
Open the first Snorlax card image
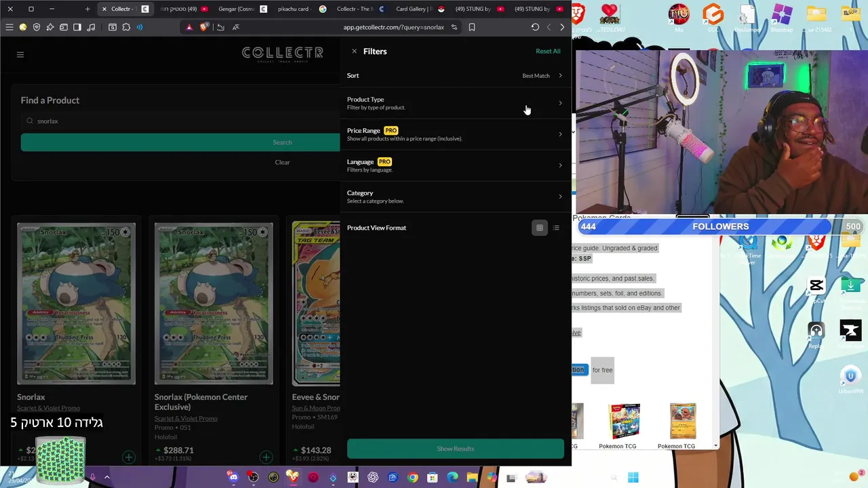pyautogui.click(x=76, y=304)
